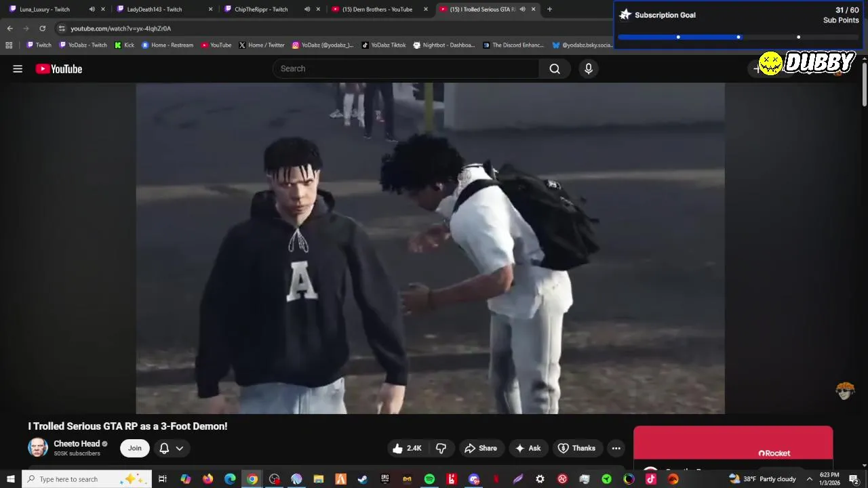Click the Ask button
868x488 pixels.
[x=528, y=448]
